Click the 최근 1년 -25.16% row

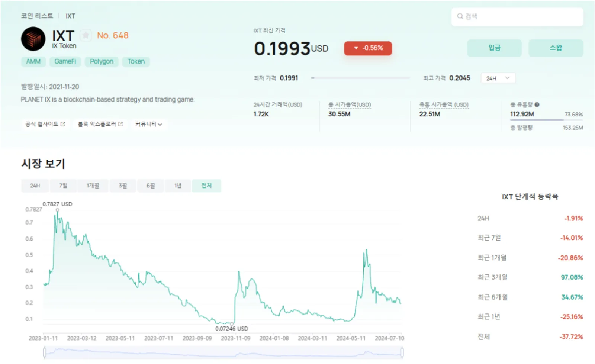click(530, 317)
